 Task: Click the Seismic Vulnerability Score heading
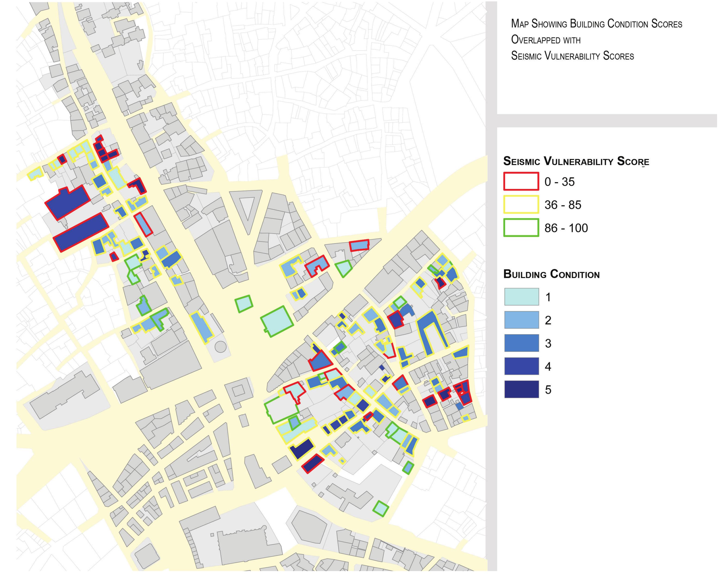coord(576,161)
